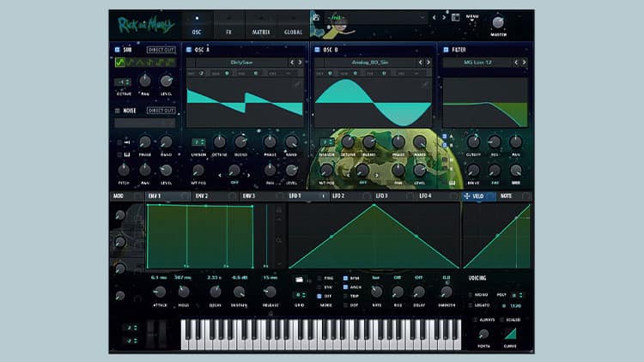The height and width of the screenshot is (362, 644).
Task: Toggle the FILTER enable switch
Action: pyautogui.click(x=446, y=50)
